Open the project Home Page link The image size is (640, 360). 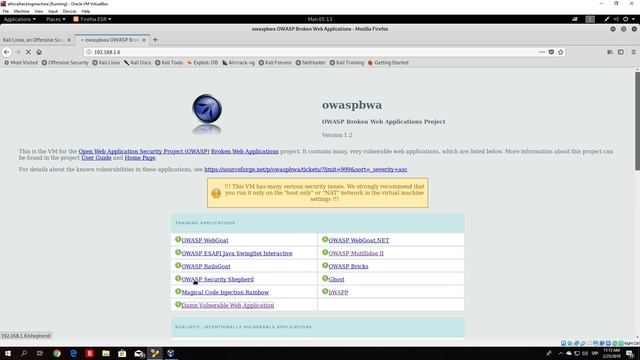pos(140,158)
